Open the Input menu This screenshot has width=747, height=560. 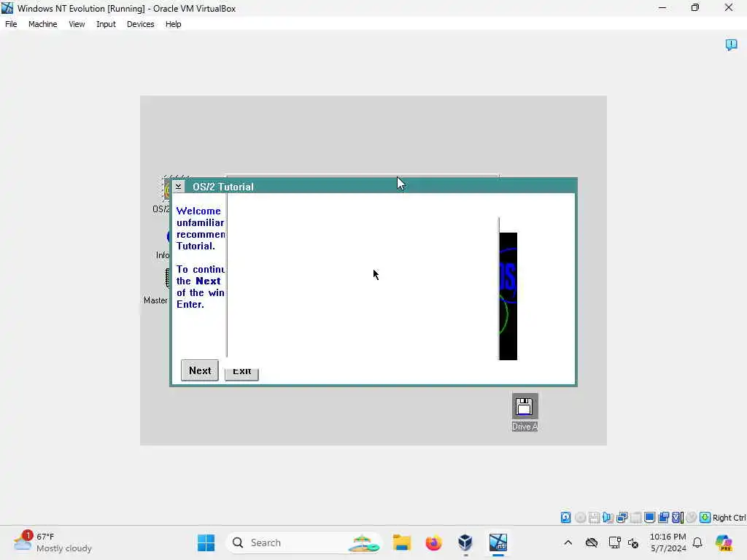pyautogui.click(x=106, y=24)
